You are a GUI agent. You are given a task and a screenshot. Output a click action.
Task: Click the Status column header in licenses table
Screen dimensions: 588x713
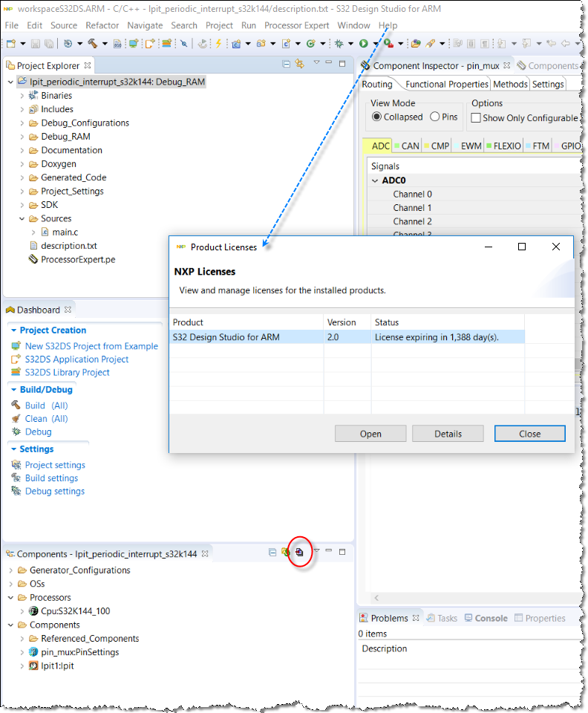[448, 322]
